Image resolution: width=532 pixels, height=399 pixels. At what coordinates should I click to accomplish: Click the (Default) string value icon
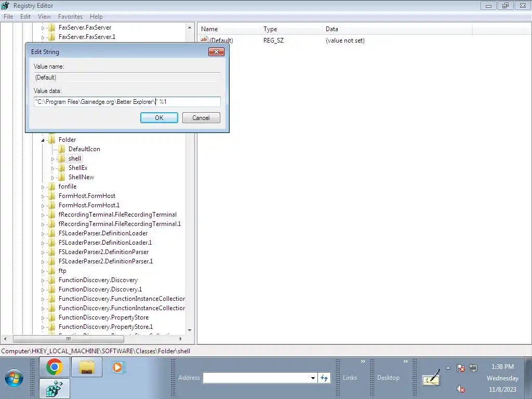pyautogui.click(x=204, y=39)
